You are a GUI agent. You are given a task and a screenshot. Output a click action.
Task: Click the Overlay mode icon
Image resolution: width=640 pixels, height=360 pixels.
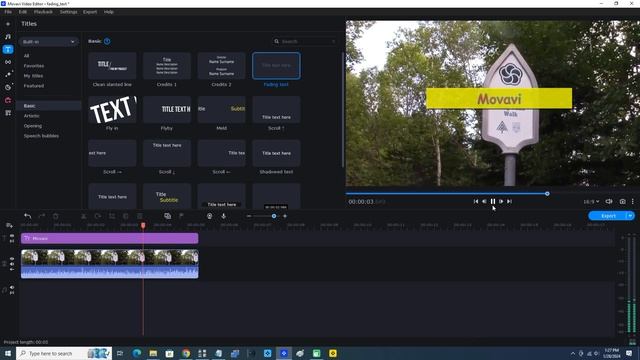click(x=167, y=216)
